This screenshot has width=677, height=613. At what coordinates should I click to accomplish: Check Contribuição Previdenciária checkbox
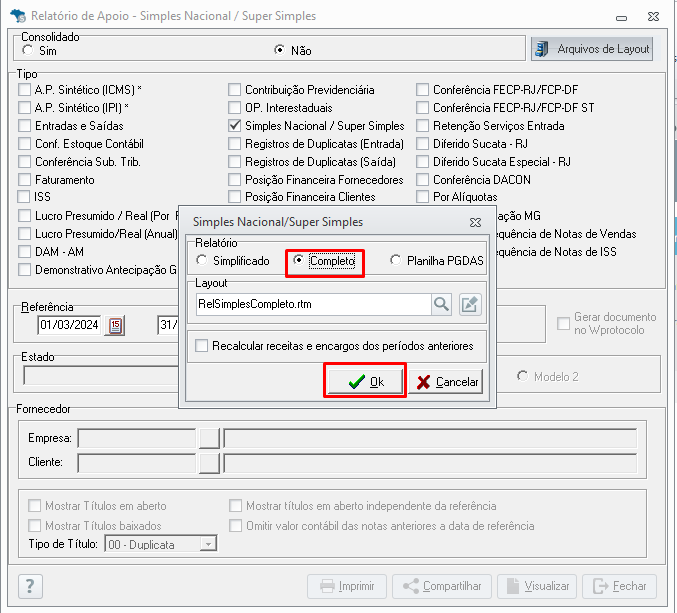coord(234,90)
